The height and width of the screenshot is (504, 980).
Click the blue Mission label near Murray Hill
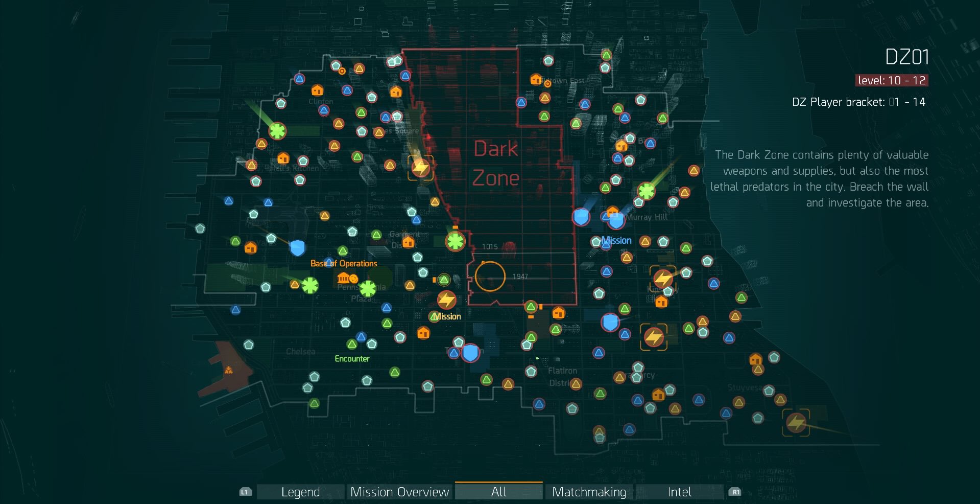616,240
